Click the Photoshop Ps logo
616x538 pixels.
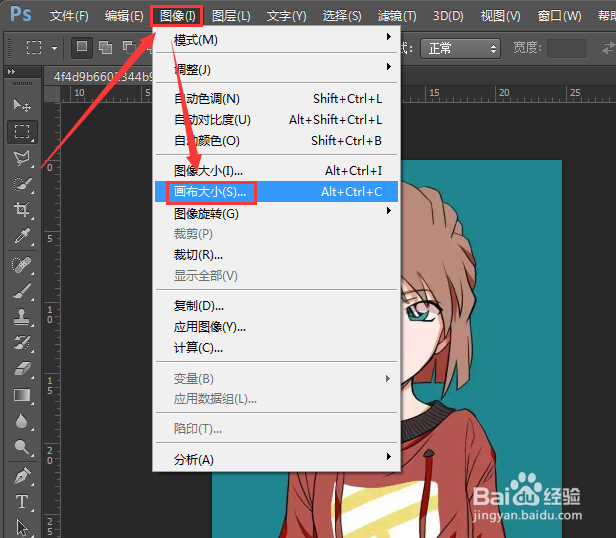click(21, 14)
